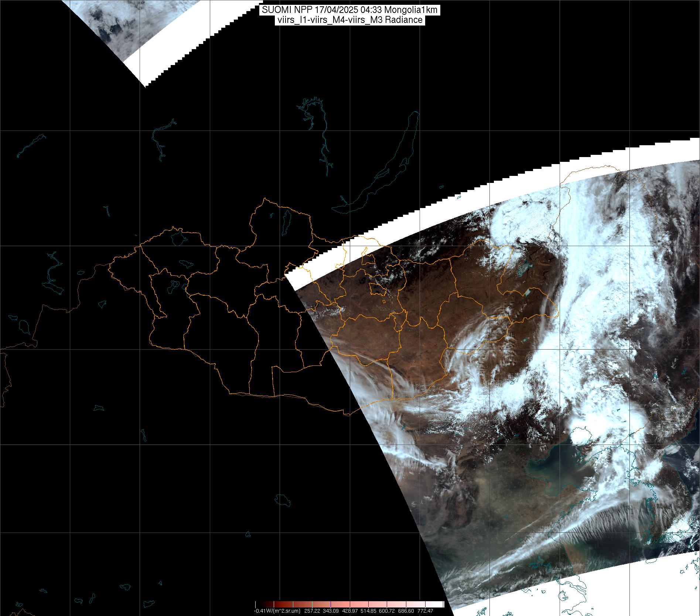Click the 514.85 colour bar value
This screenshot has width=700, height=616.
pyautogui.click(x=368, y=611)
